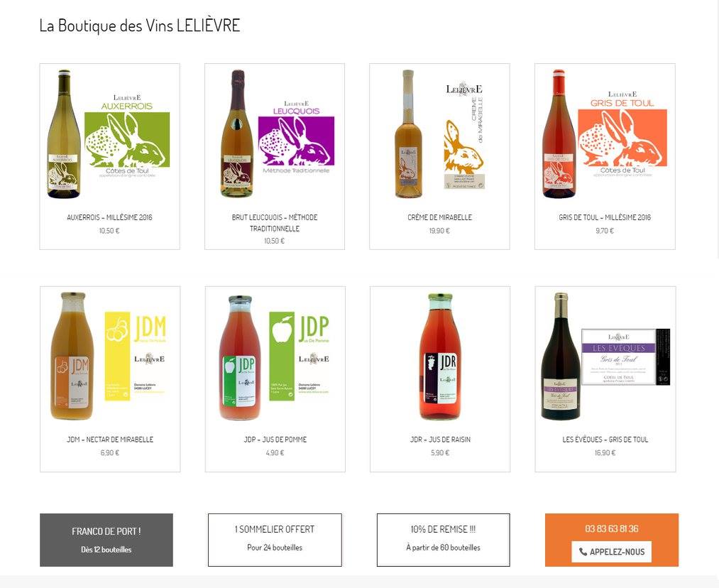Open the JDM mirabelle nectar bottle image
The height and width of the screenshot is (588, 719).
(x=110, y=356)
